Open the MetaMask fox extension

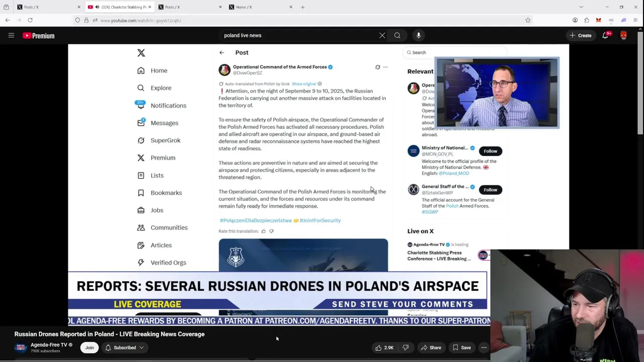[599, 20]
